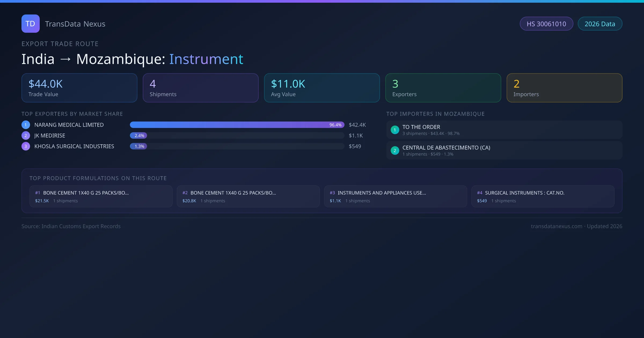Open the 3 Exporters card
Image resolution: width=644 pixels, height=338 pixels.
click(x=443, y=88)
